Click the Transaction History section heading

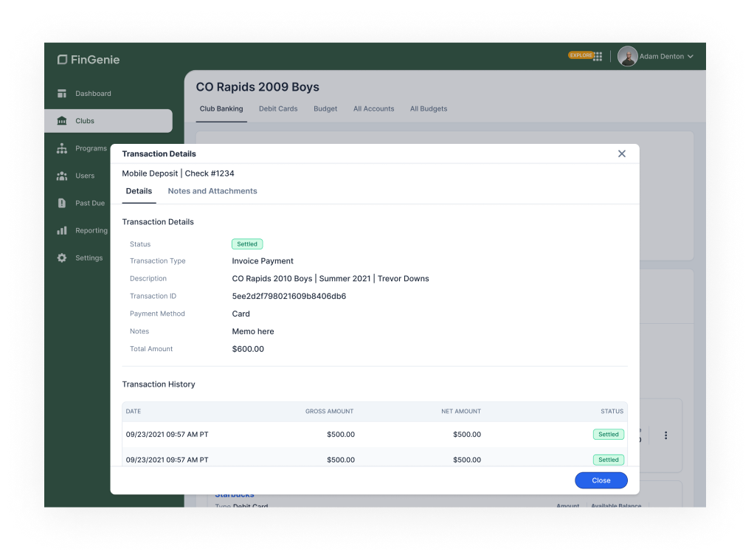pos(159,384)
